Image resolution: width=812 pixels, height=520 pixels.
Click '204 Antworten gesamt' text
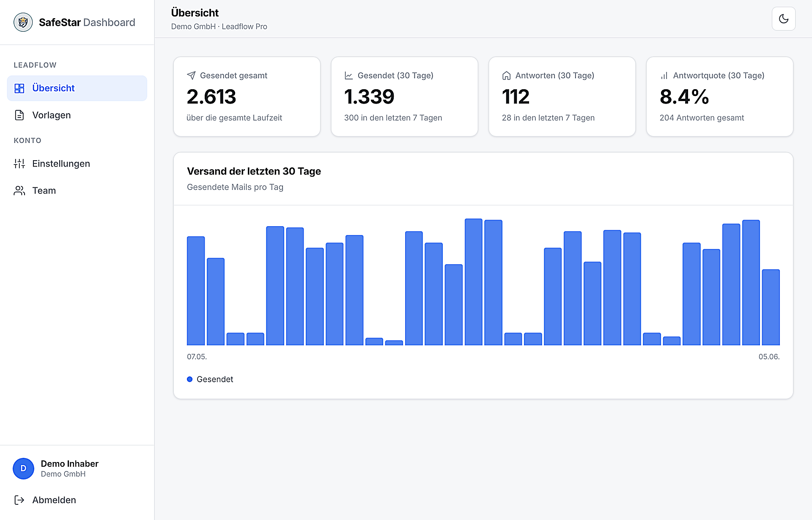[702, 118]
